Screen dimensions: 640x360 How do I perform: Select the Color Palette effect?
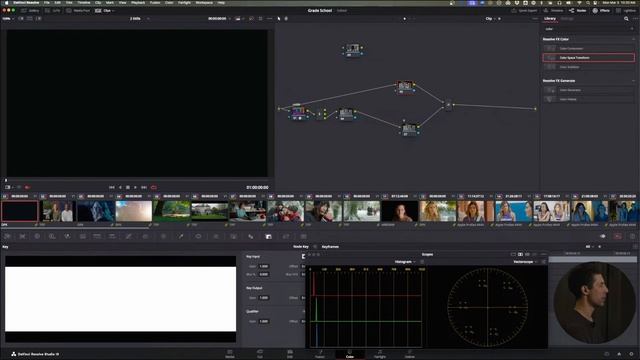(589, 99)
